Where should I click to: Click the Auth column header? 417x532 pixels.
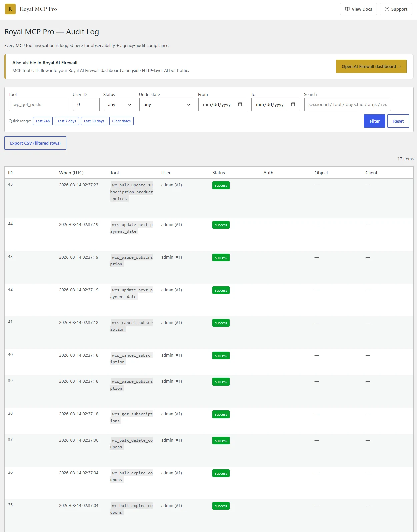point(268,173)
